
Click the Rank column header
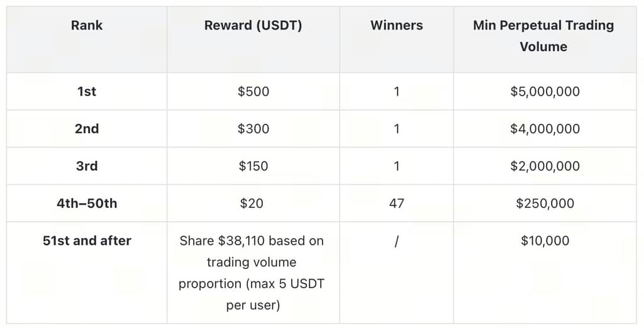[87, 26]
